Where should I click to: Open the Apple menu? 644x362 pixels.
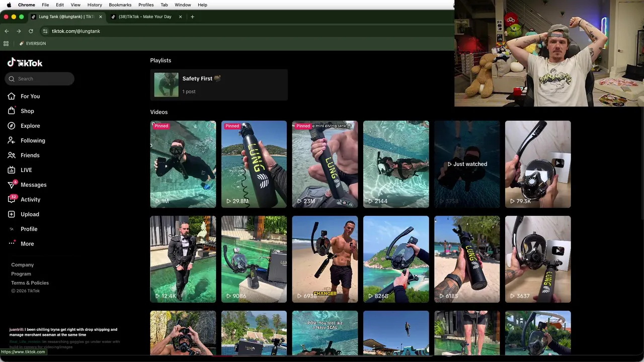(9, 5)
